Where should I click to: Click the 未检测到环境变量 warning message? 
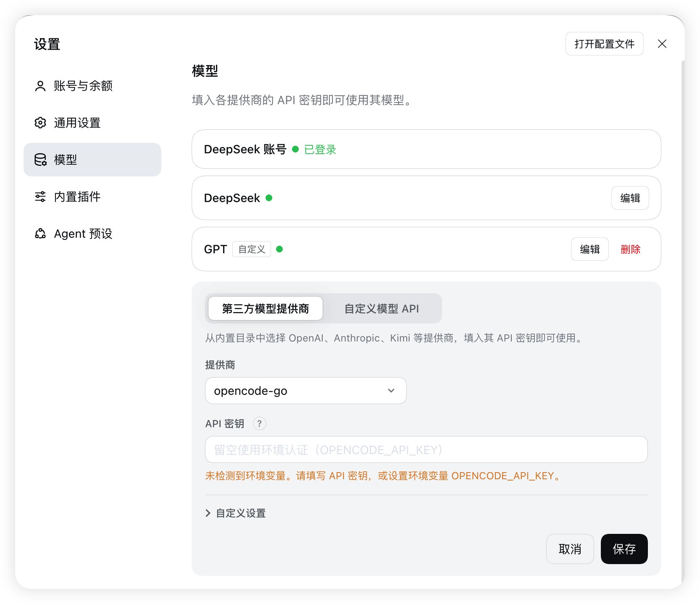click(384, 476)
